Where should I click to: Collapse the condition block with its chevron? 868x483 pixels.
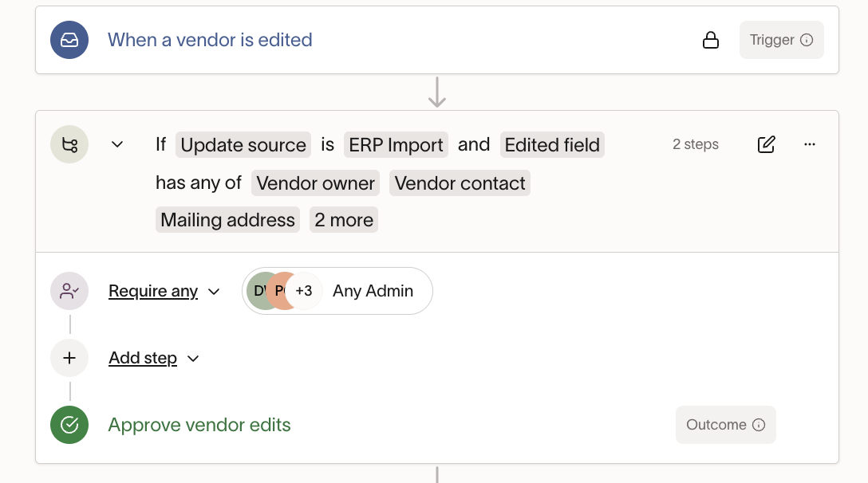pos(117,144)
